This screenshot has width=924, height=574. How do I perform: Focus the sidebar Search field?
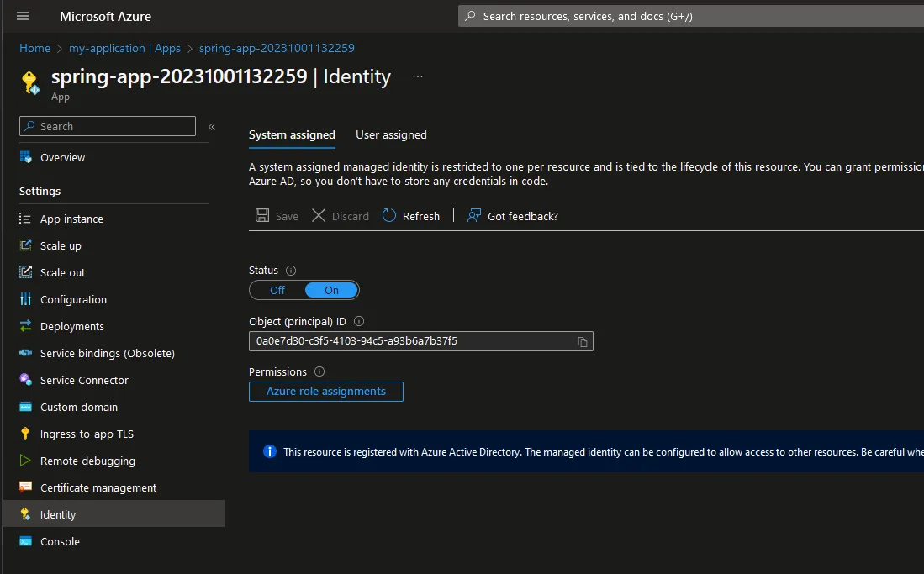point(108,126)
